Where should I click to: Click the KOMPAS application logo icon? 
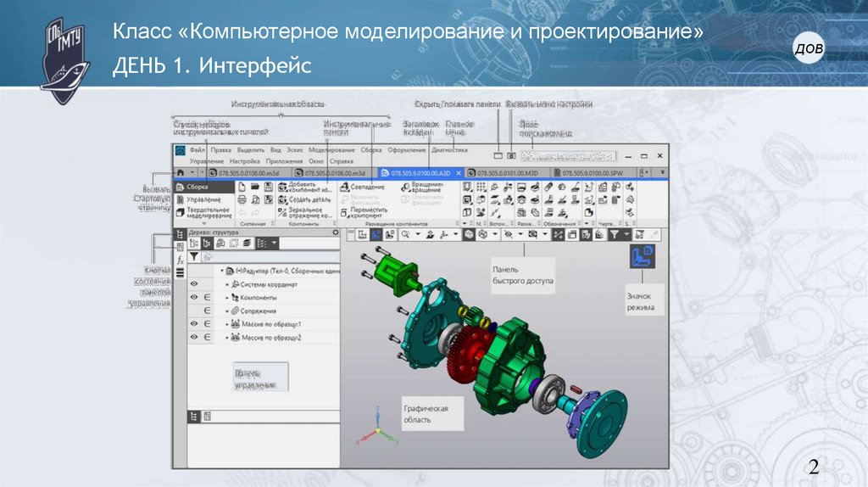coord(181,151)
